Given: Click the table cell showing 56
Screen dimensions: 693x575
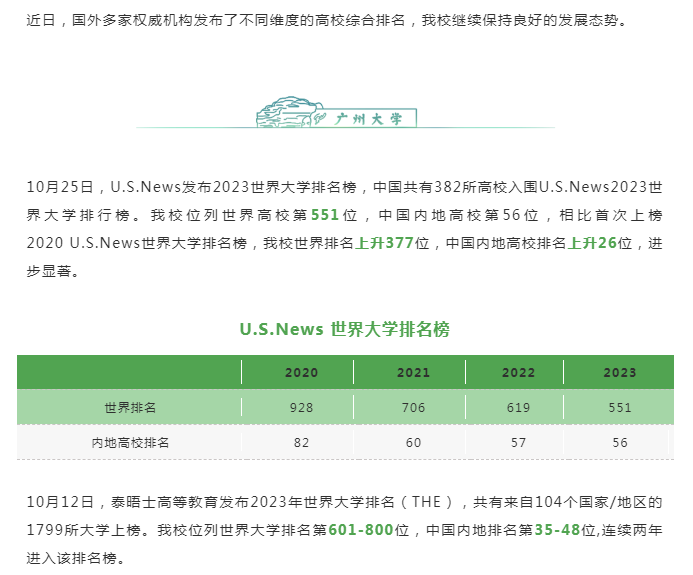Looking at the screenshot, I should 620,442.
